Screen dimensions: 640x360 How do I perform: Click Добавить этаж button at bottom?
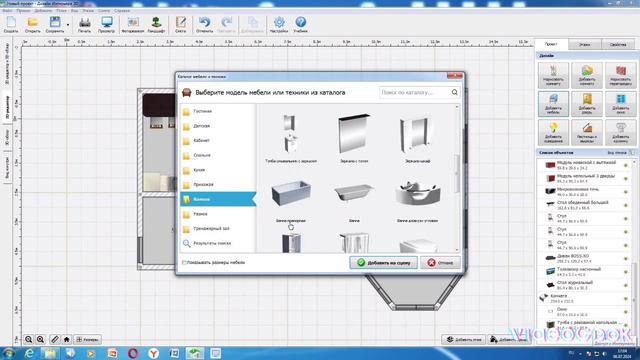(463, 339)
